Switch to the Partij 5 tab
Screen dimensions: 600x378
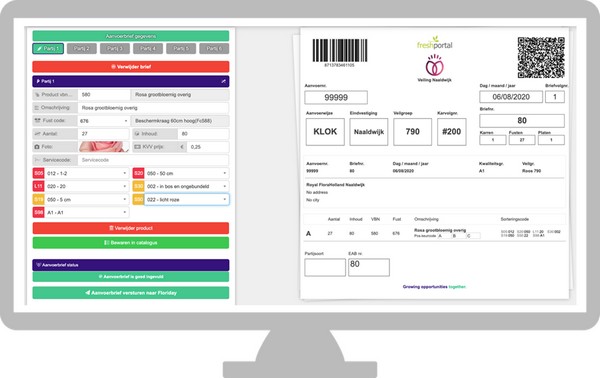tap(181, 49)
